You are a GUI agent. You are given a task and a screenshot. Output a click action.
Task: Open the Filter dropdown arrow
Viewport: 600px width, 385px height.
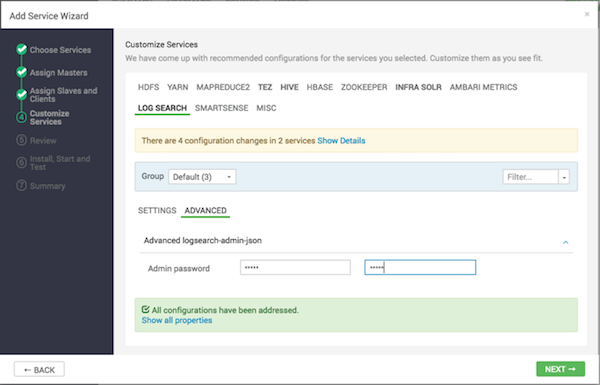pyautogui.click(x=564, y=177)
